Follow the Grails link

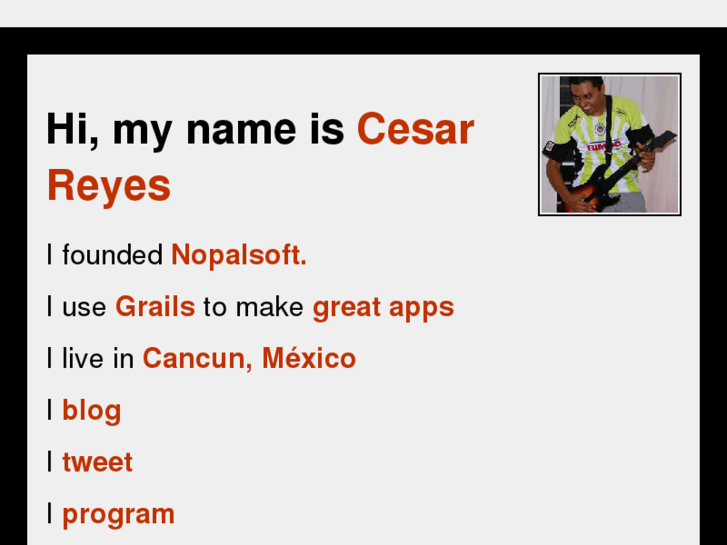tap(155, 307)
